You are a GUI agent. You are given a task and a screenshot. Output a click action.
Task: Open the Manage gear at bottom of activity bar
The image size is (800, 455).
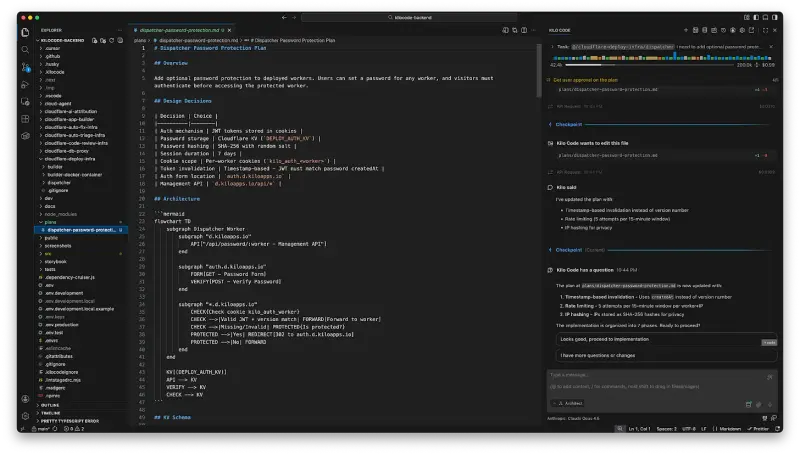[x=24, y=415]
